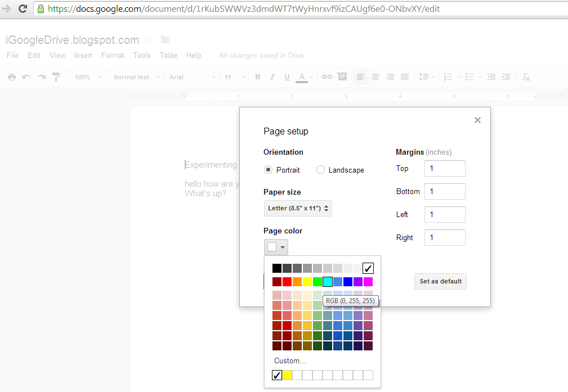The image size is (568, 392).
Task: Toggle Bold formatting
Action: pyautogui.click(x=258, y=76)
